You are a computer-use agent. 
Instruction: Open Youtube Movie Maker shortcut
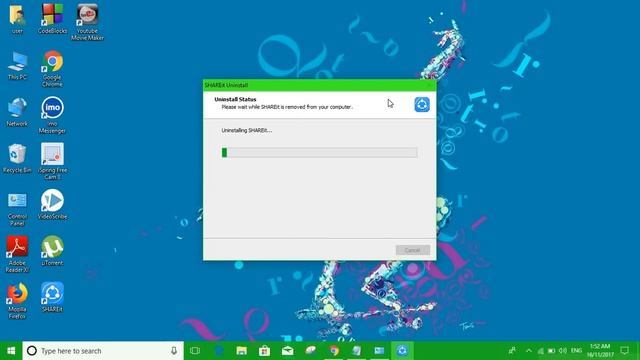coord(87,22)
